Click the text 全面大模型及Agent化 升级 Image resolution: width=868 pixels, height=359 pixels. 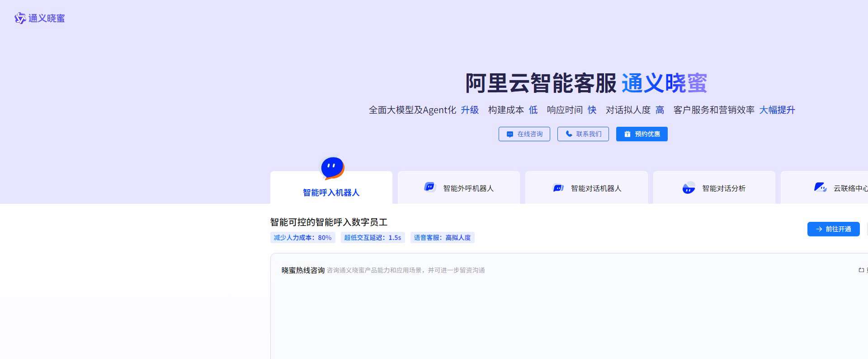[x=424, y=110]
